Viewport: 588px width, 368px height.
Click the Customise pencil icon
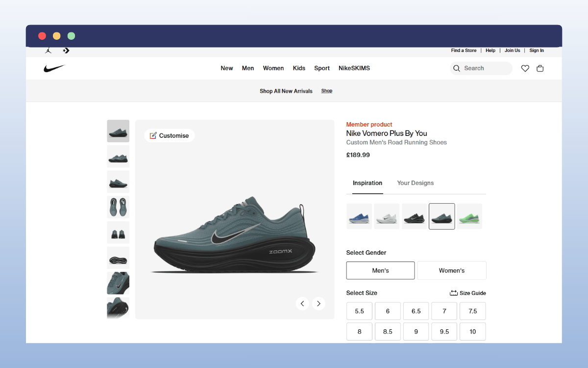(153, 135)
